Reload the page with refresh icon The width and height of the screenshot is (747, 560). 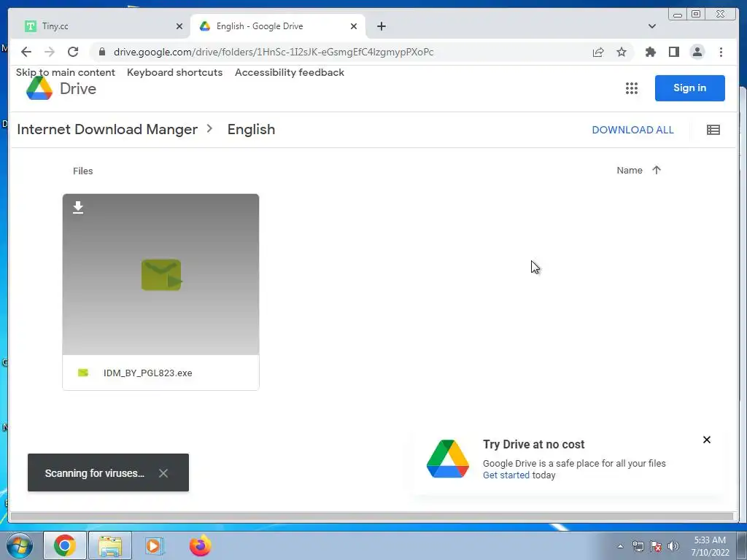point(73,52)
